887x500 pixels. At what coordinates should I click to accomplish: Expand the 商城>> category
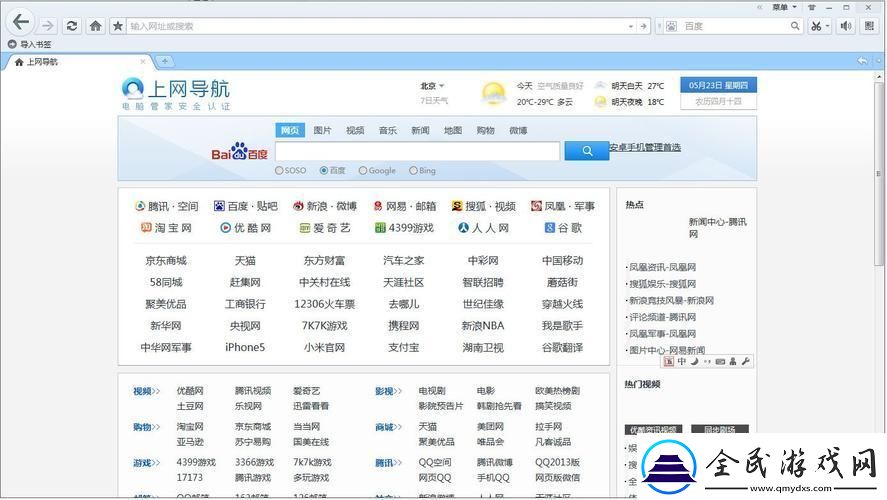tap(388, 426)
